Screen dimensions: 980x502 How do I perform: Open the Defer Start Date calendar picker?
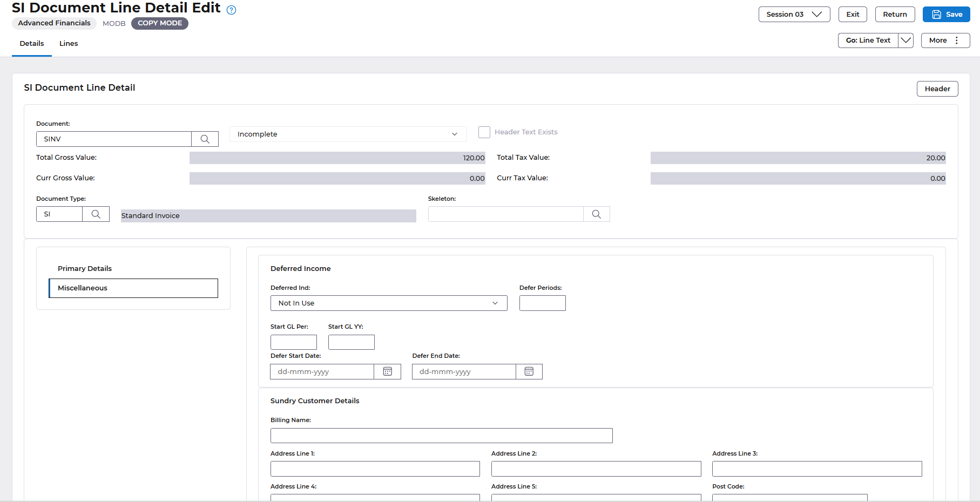(x=387, y=371)
